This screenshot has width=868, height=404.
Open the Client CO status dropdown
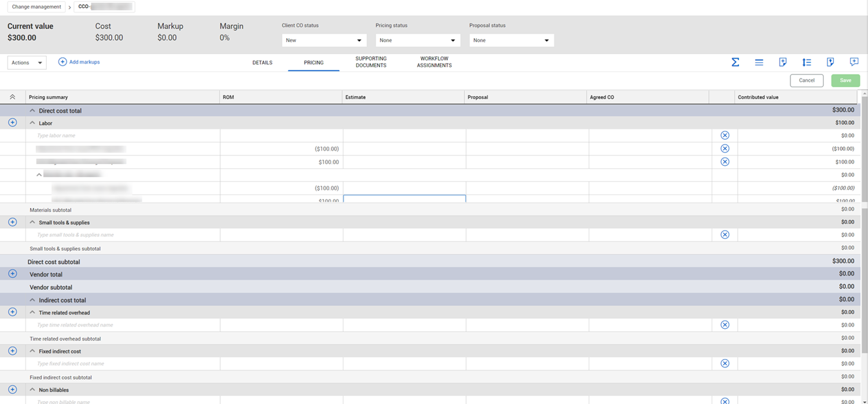(x=324, y=40)
